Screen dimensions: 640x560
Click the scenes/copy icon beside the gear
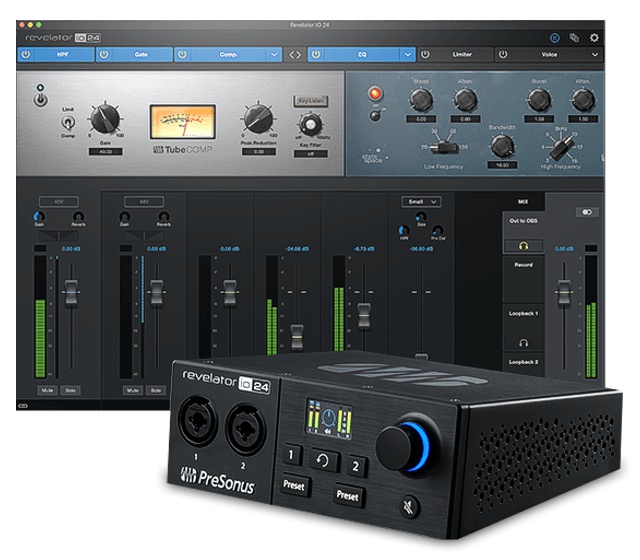(574, 38)
